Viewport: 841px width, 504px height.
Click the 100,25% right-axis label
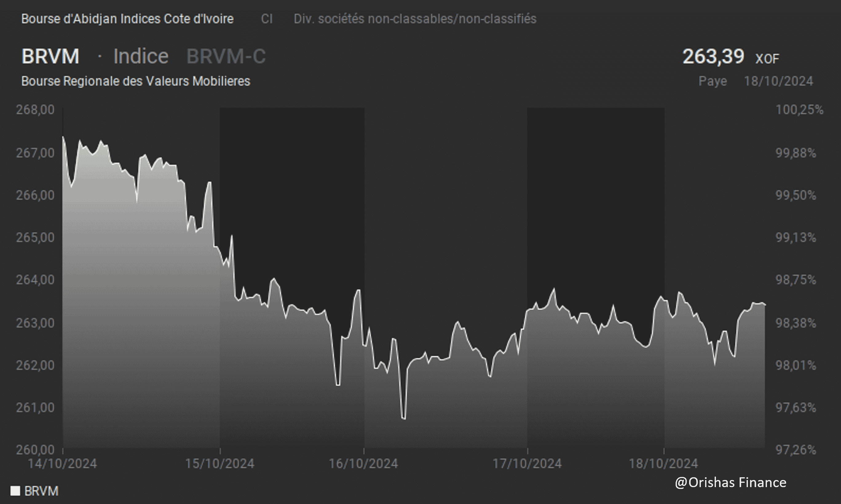[800, 110]
